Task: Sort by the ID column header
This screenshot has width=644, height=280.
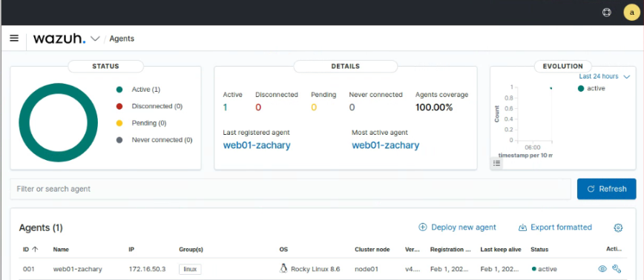Action: (x=30, y=249)
